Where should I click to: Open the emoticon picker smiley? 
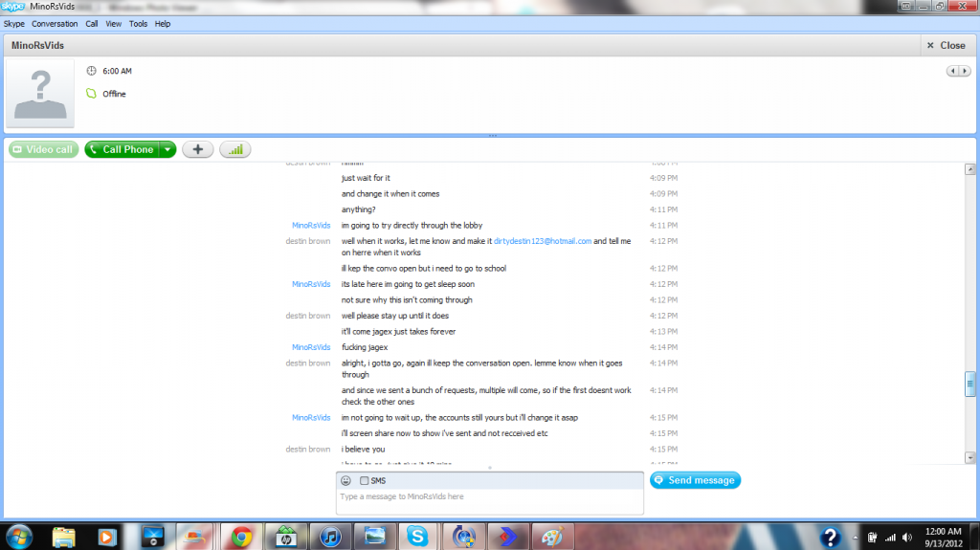pos(345,480)
